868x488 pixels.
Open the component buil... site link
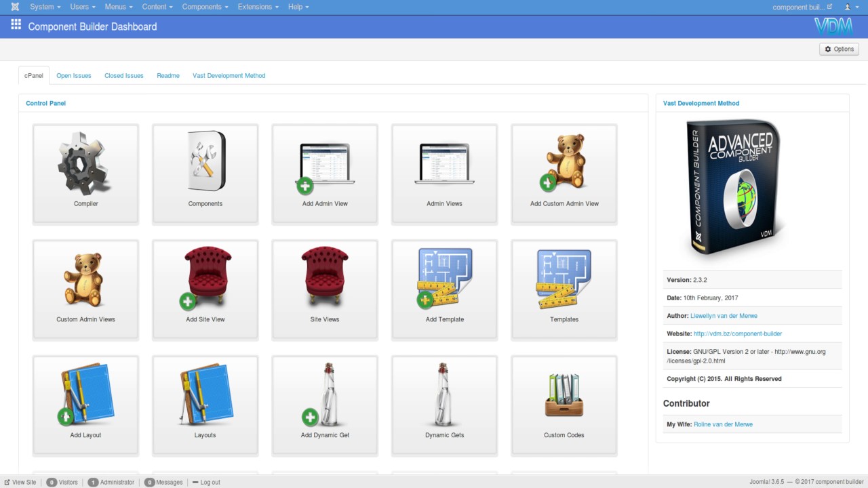(x=802, y=7)
